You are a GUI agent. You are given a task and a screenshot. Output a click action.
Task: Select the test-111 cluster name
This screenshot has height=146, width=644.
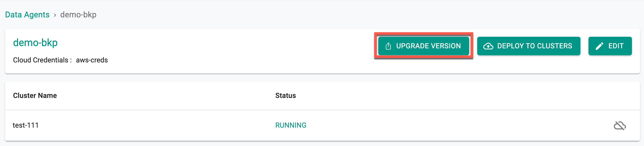coord(26,125)
